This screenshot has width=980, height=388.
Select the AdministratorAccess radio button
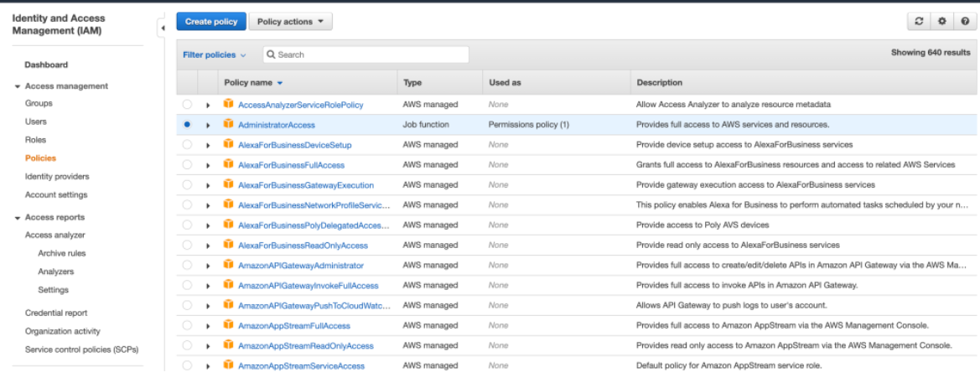[x=187, y=124]
